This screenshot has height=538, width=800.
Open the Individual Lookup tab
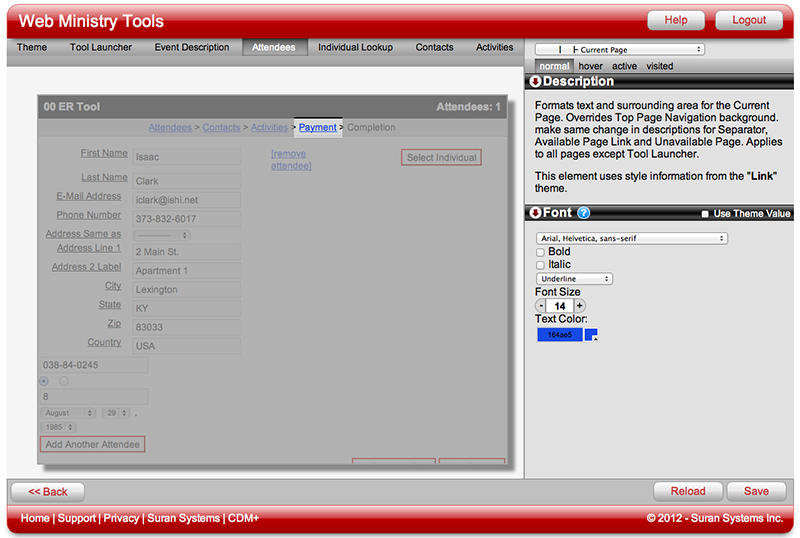pos(355,47)
